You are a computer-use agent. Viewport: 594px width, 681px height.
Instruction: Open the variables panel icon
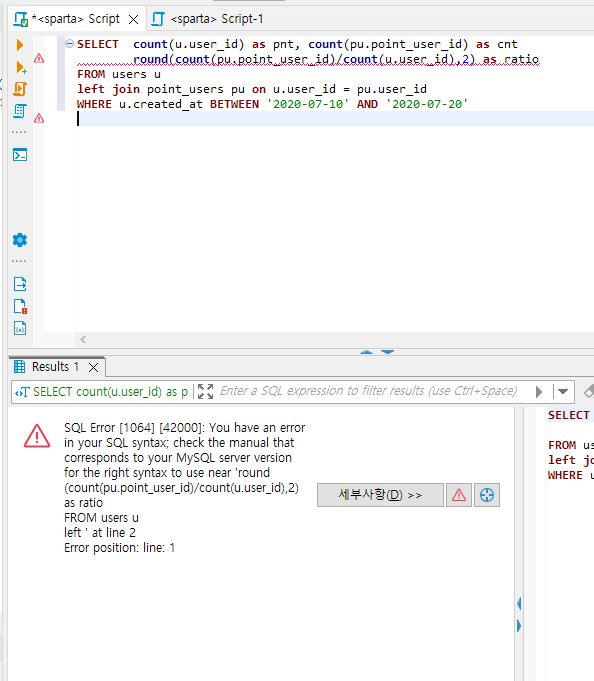point(20,328)
